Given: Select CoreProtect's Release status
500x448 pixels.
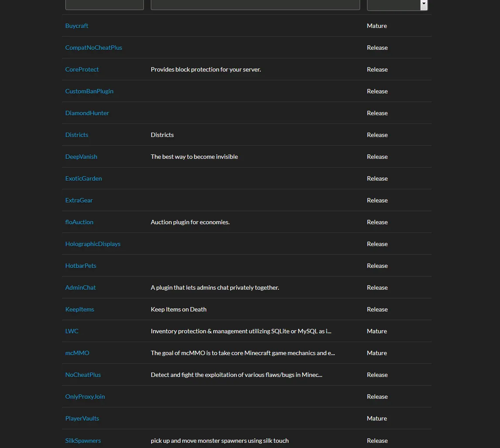Looking at the screenshot, I should (x=377, y=69).
